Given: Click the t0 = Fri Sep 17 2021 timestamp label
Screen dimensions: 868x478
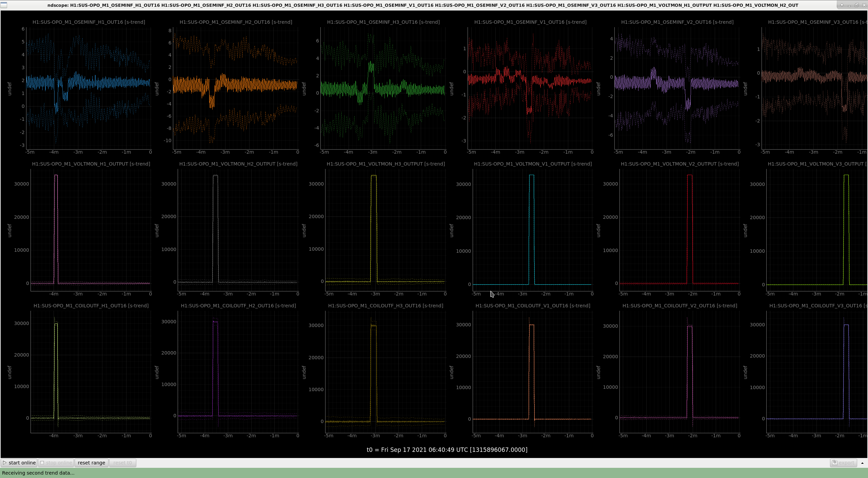Looking at the screenshot, I should 447,450.
